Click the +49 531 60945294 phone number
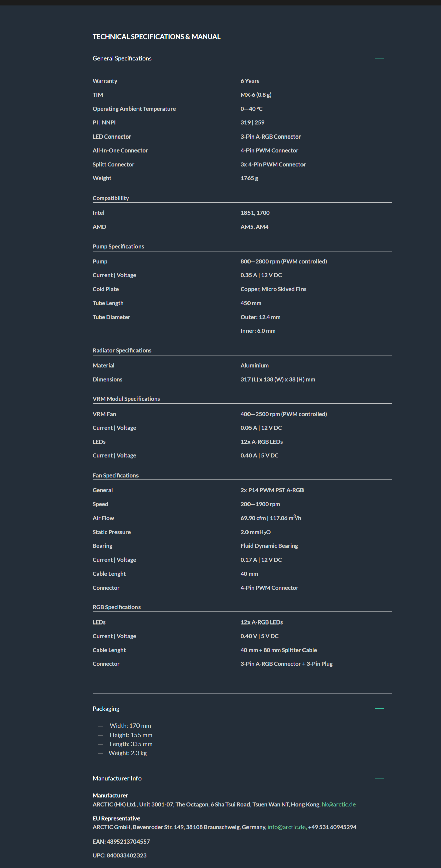 pos(332,827)
